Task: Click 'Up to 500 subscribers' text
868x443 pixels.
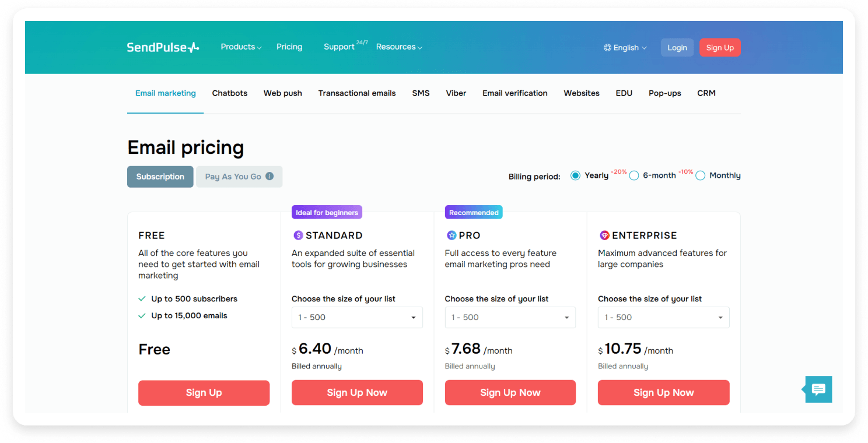Action: click(x=194, y=299)
